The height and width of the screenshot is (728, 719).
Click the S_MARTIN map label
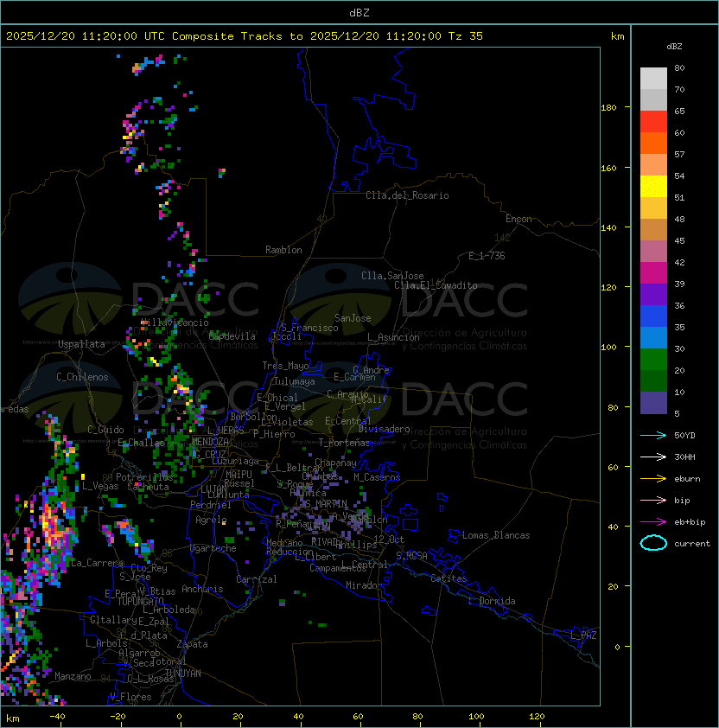[x=326, y=503]
